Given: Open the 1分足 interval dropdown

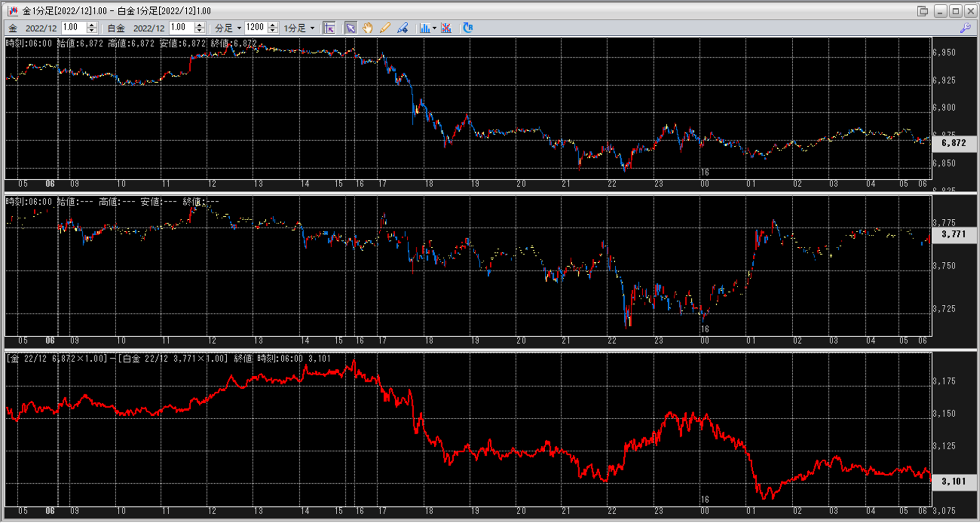Looking at the screenshot, I should click(299, 28).
